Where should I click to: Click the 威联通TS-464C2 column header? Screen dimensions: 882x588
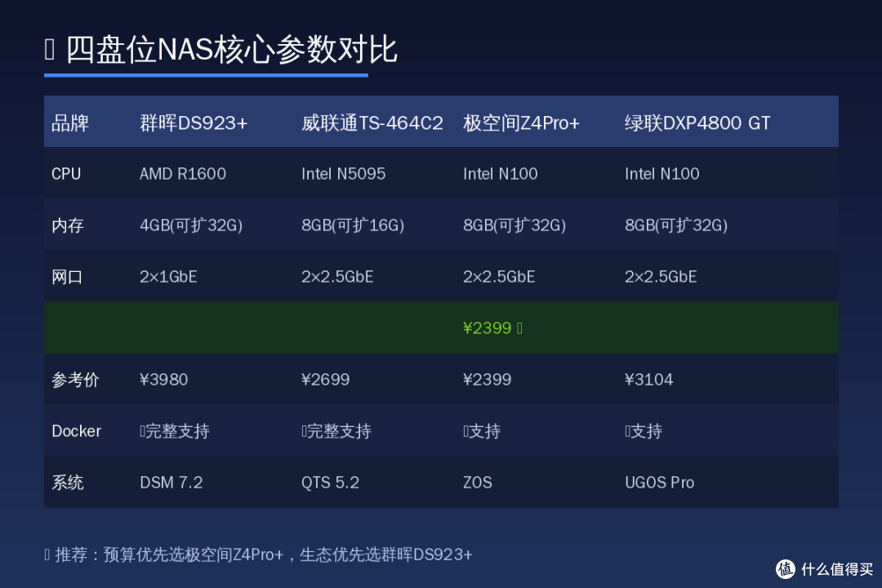coord(372,122)
